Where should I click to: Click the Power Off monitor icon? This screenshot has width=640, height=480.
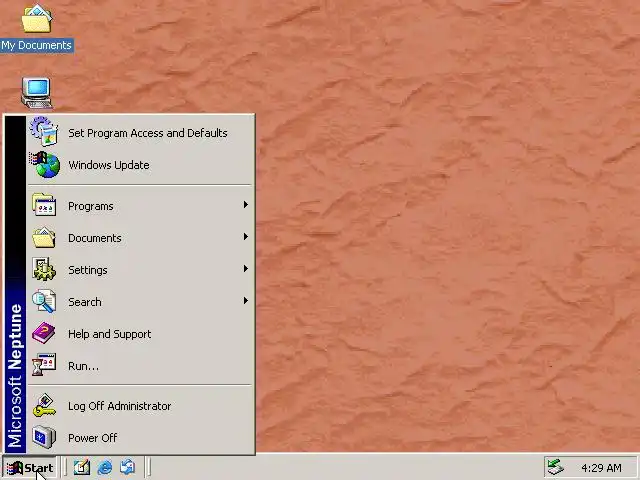[x=44, y=437]
